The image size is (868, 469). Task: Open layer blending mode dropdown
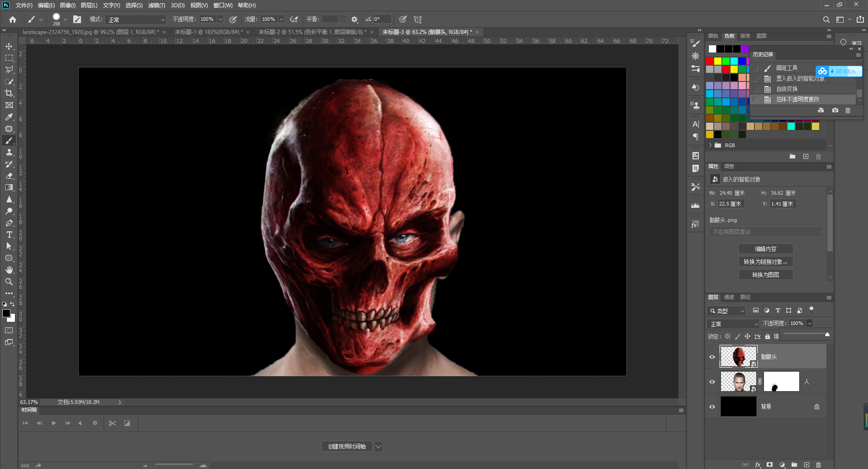733,324
